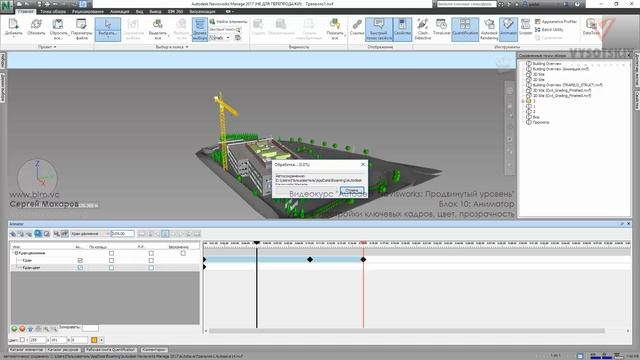Toggle the Active checkbox for Кран row

80,260
